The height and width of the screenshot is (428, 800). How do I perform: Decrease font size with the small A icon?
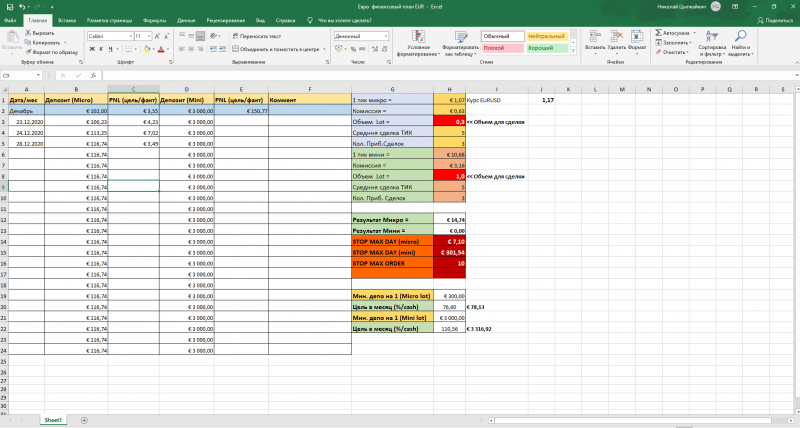coord(166,36)
